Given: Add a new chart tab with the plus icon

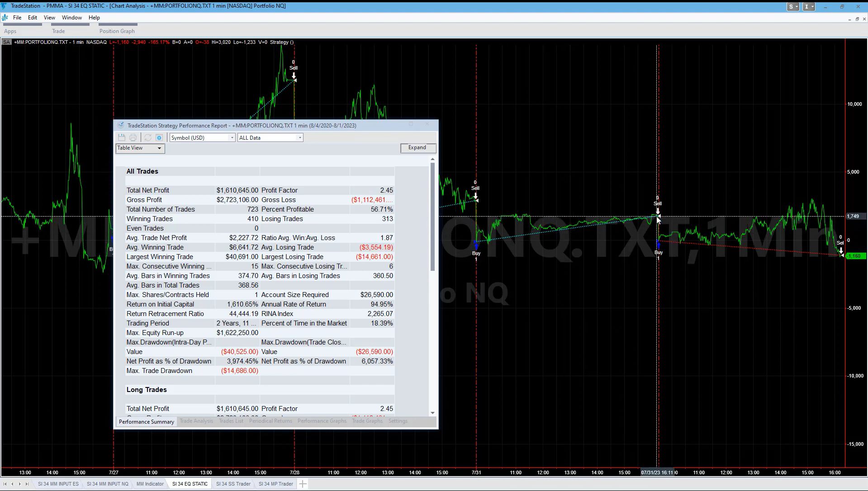Looking at the screenshot, I should [303, 484].
